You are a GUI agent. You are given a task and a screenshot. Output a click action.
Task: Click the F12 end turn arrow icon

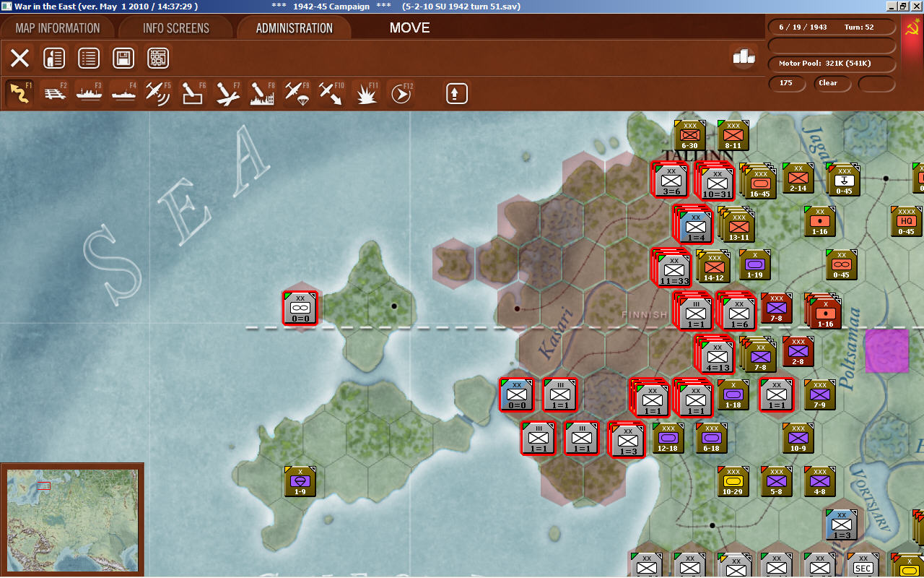tap(401, 93)
